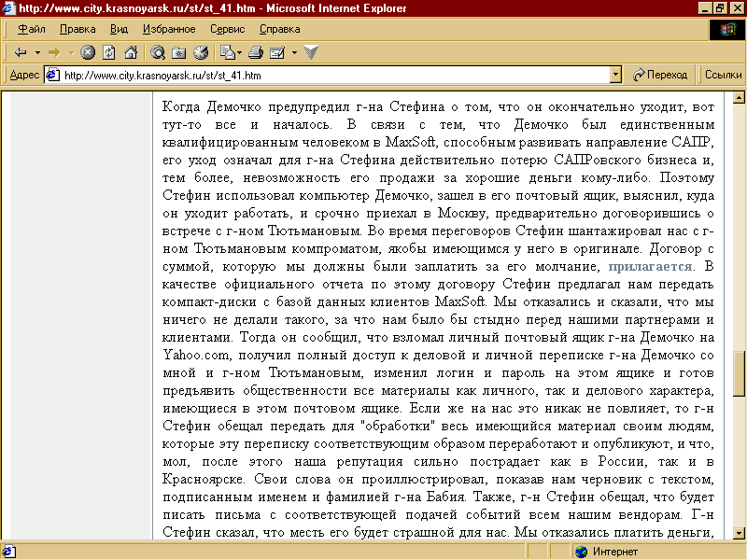Click the funnel-shaped icon ending the toolbar
Screen dimensions: 747x560
pos(311,52)
